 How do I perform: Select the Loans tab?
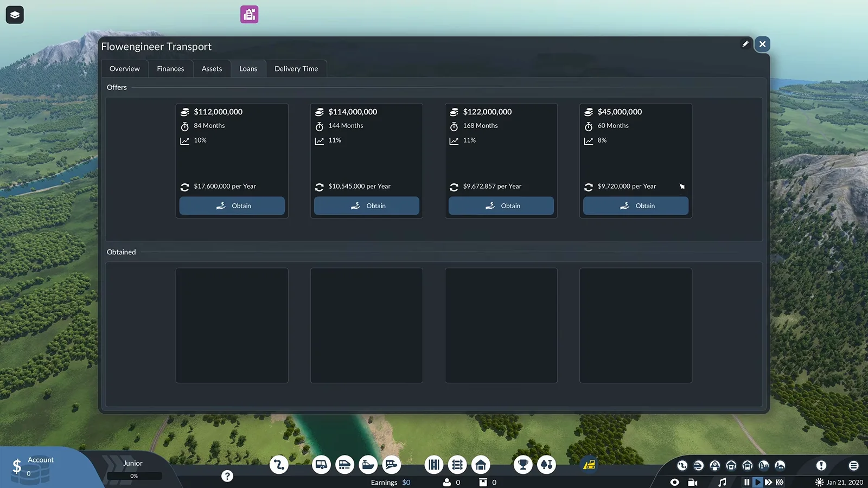pyautogui.click(x=248, y=69)
